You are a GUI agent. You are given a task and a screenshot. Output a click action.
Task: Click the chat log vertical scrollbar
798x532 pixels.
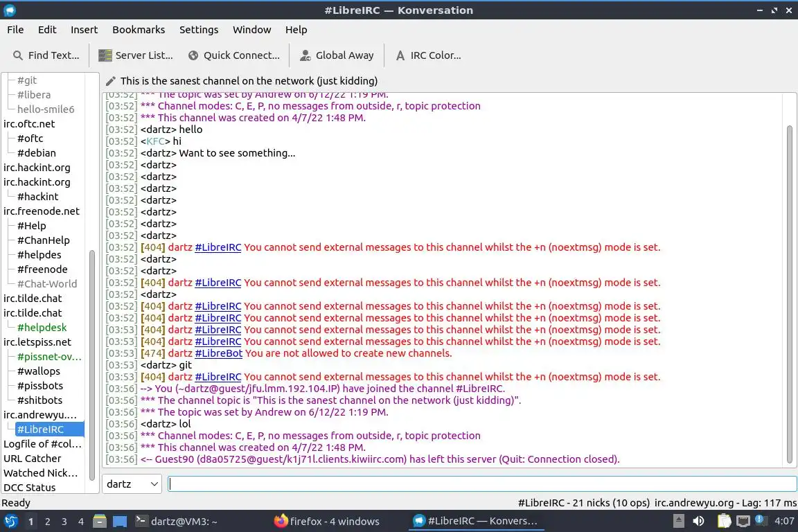[790, 294]
